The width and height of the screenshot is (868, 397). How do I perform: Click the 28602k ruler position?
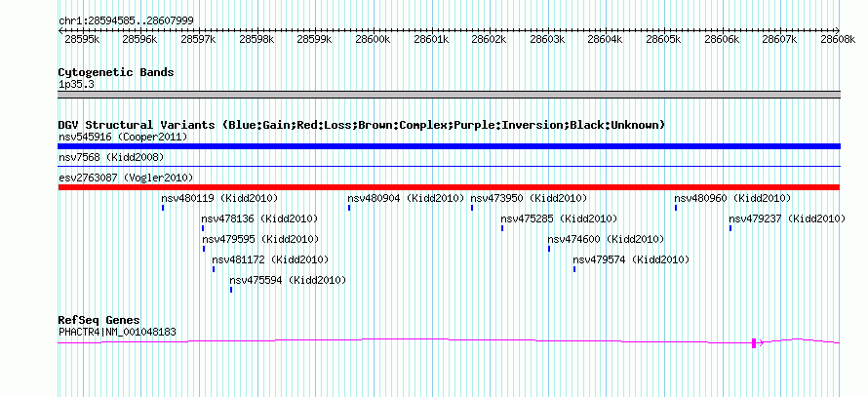(x=489, y=39)
